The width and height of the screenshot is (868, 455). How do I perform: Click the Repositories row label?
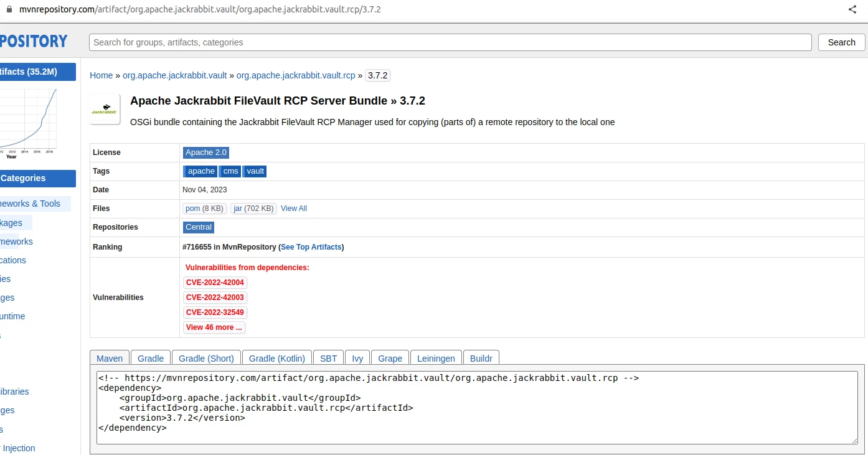[115, 227]
